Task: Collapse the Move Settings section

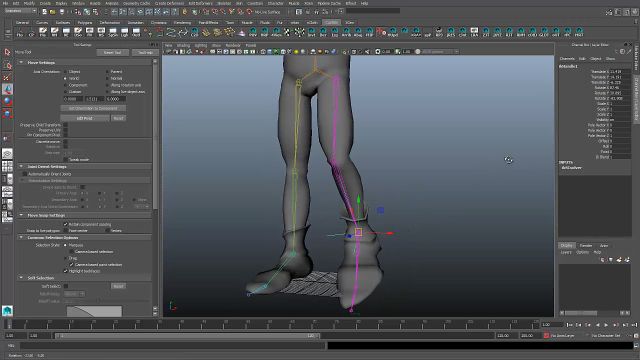Action: tap(21, 62)
